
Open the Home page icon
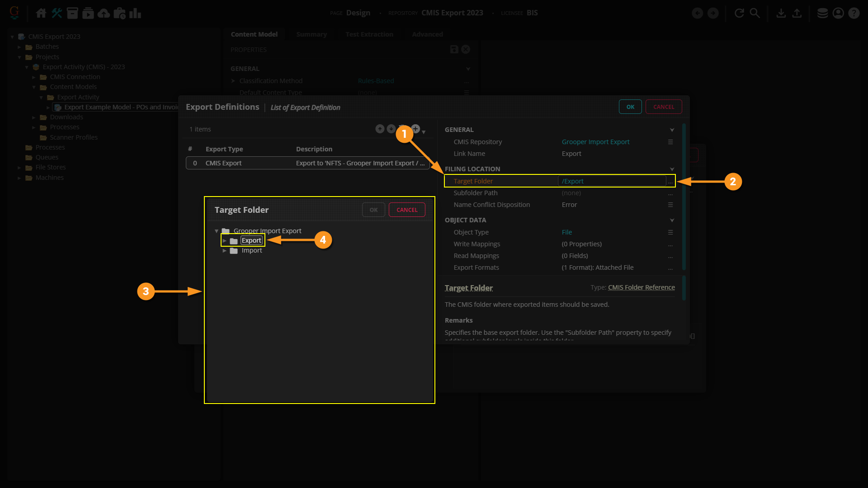click(41, 13)
